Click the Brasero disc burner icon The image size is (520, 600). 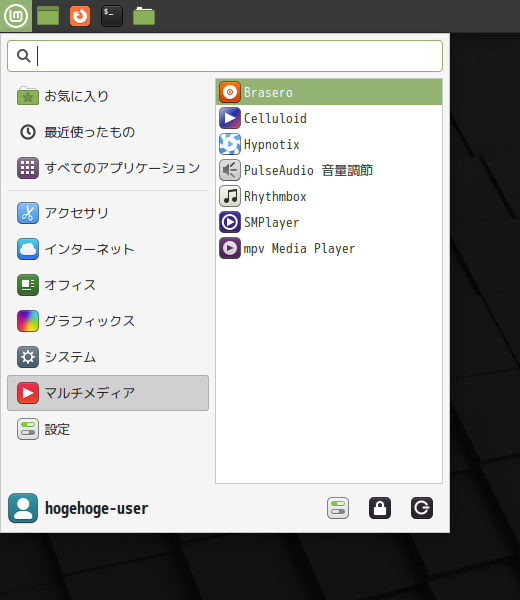(x=230, y=92)
